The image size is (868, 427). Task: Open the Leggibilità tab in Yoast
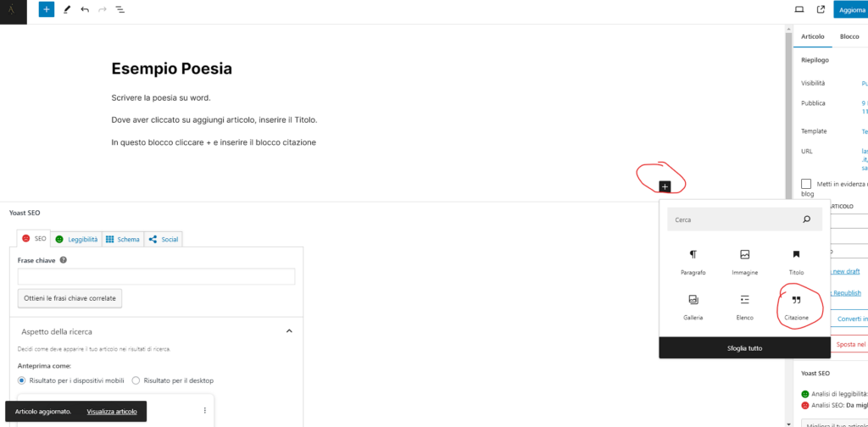76,240
